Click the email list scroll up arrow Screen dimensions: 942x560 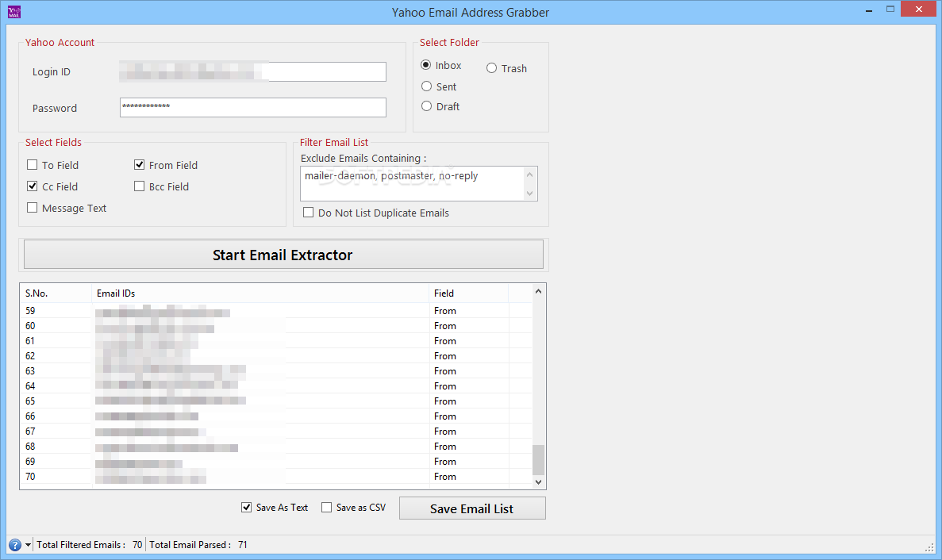pos(538,292)
